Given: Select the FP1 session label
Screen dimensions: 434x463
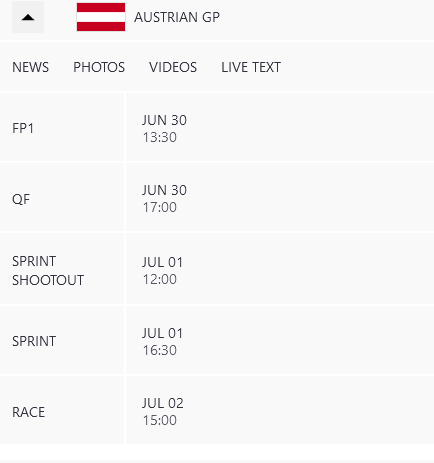Looking at the screenshot, I should [x=23, y=128].
